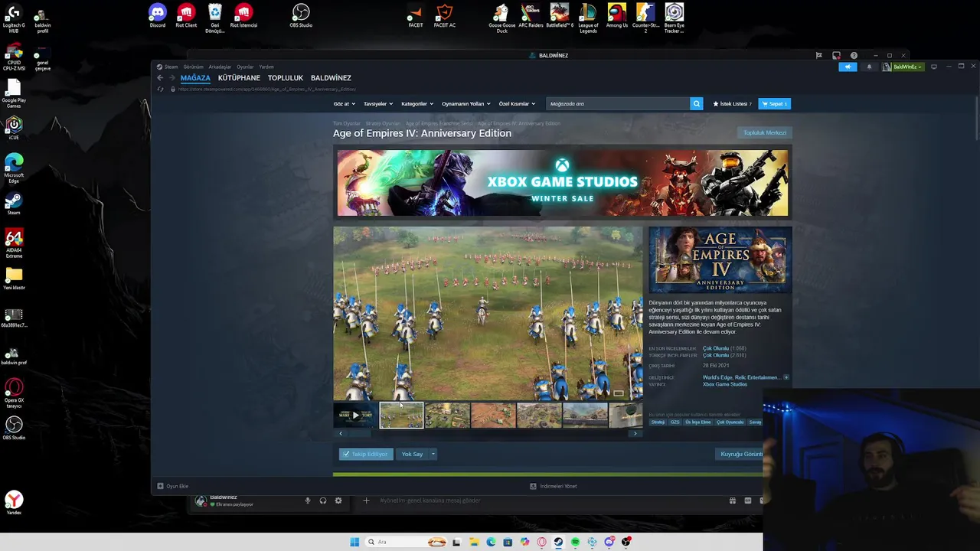This screenshot has height=551, width=980.
Task: Launch Counter-Strike 2 shortcut
Action: (645, 18)
